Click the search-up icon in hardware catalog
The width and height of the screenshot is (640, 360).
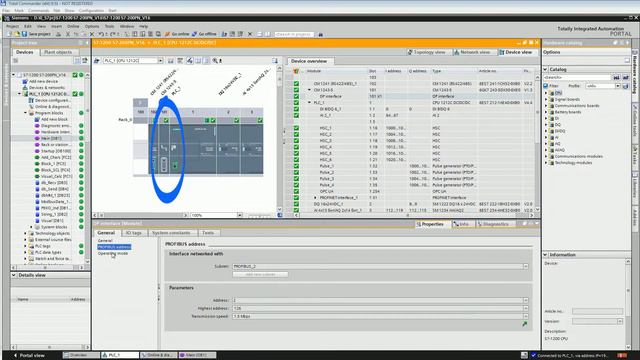tap(625, 78)
